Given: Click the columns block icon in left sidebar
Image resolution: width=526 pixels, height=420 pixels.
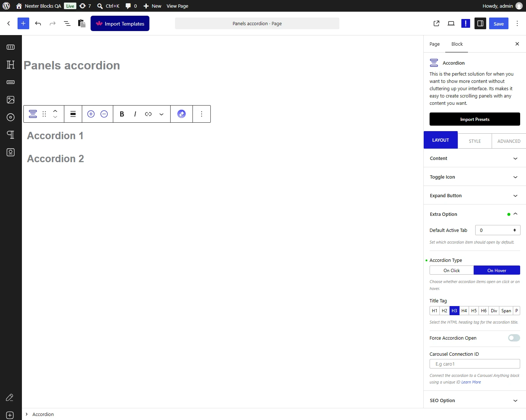Looking at the screenshot, I should click(x=11, y=47).
